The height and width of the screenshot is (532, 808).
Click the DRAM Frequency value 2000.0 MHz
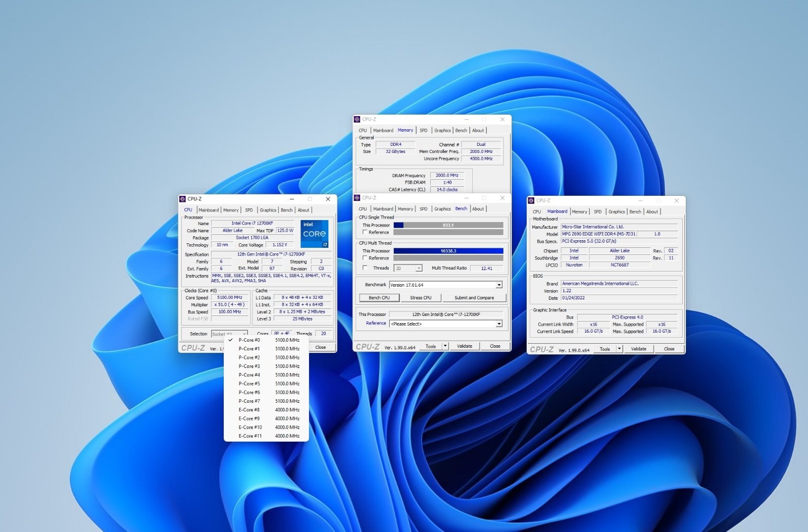click(447, 176)
